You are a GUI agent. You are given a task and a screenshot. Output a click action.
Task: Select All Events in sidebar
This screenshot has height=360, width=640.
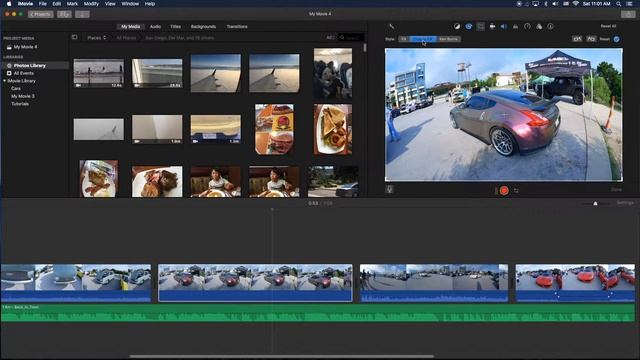24,73
